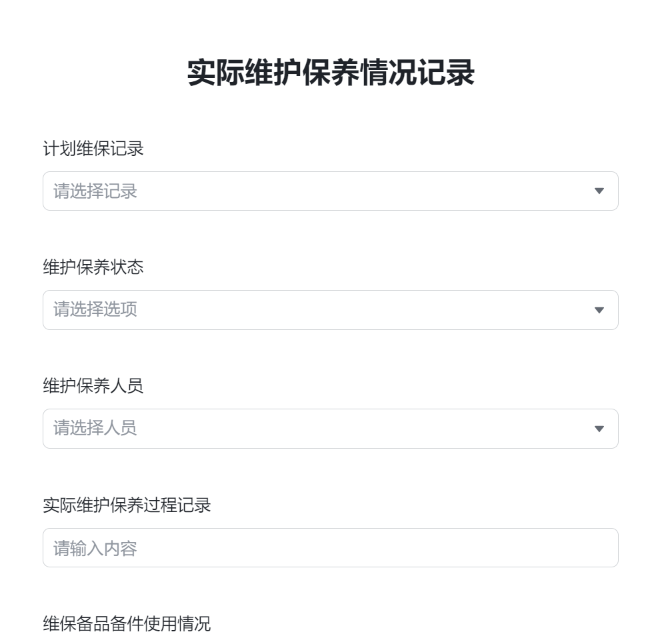Viewport: 664px width, 644px height.
Task: Click the 请输入内容 placeholder text
Action: (95, 548)
